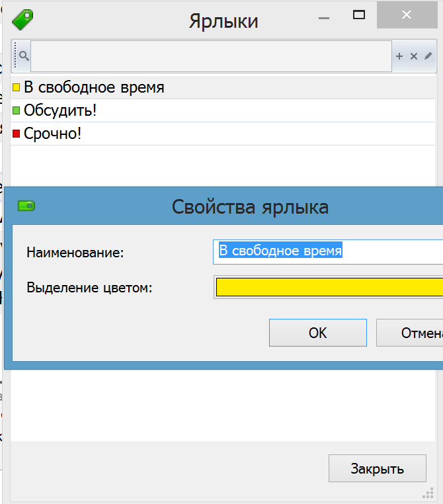Confirm the dialog with OK
This screenshot has height=504, width=443.
click(x=317, y=333)
